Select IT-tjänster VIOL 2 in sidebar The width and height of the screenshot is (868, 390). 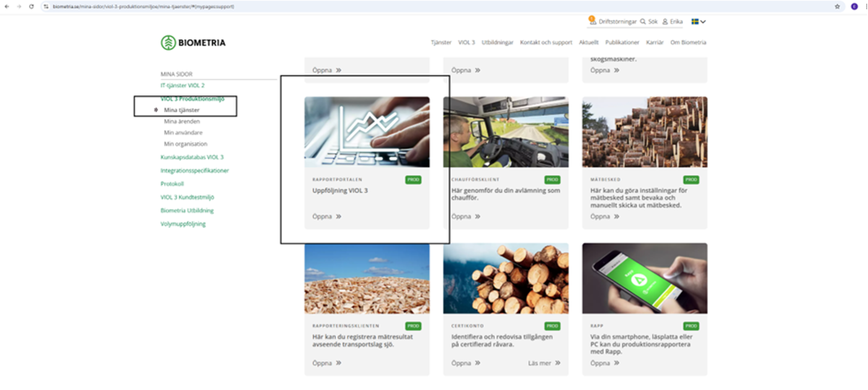tap(182, 85)
